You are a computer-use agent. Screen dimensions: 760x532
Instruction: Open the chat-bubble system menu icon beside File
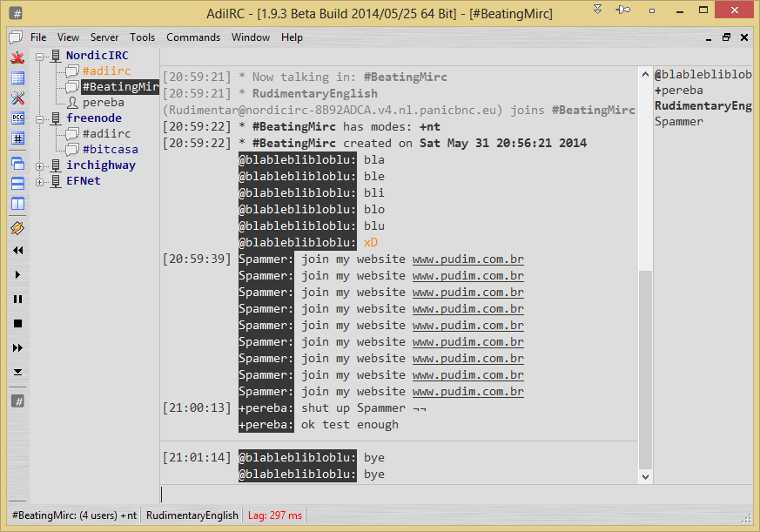tap(16, 37)
